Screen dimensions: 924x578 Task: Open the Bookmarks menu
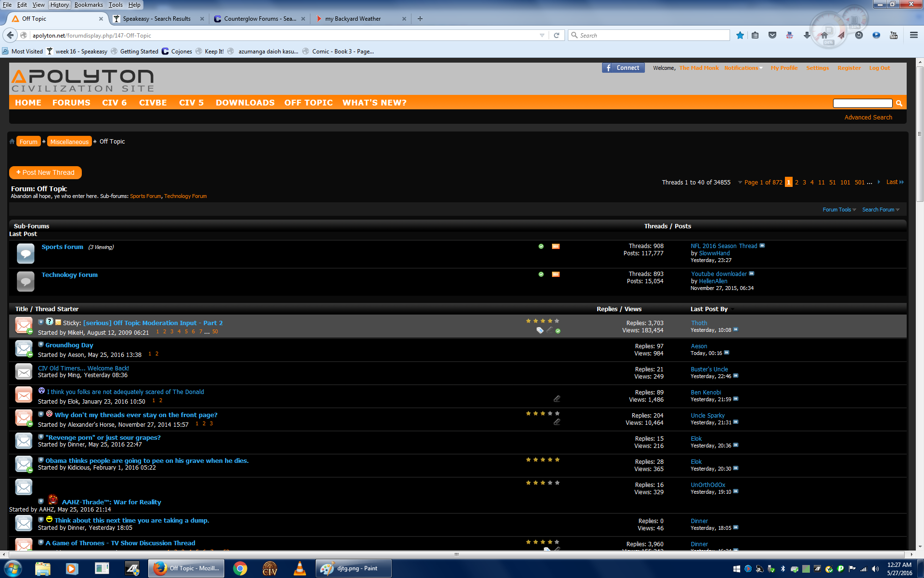[89, 5]
